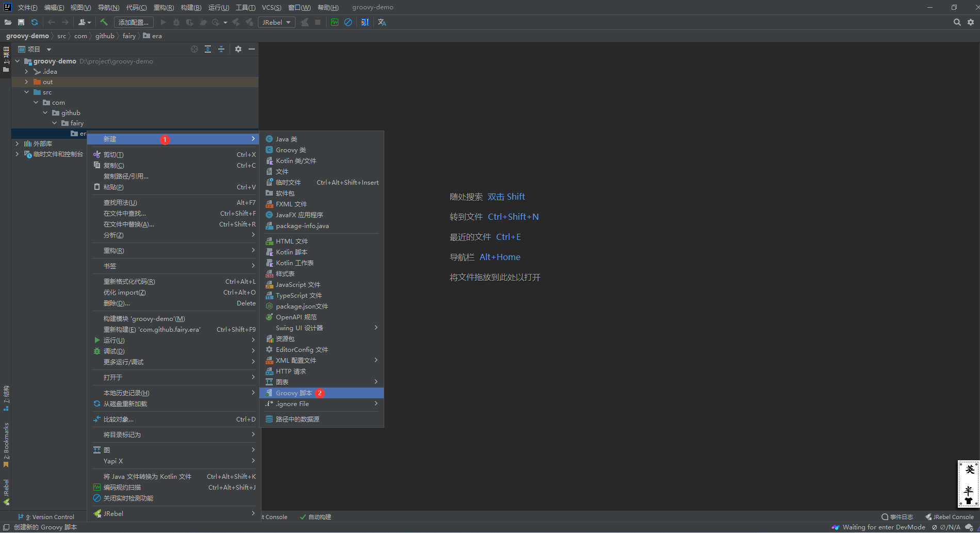Click Waiting for enter DevMode status text

click(884, 527)
